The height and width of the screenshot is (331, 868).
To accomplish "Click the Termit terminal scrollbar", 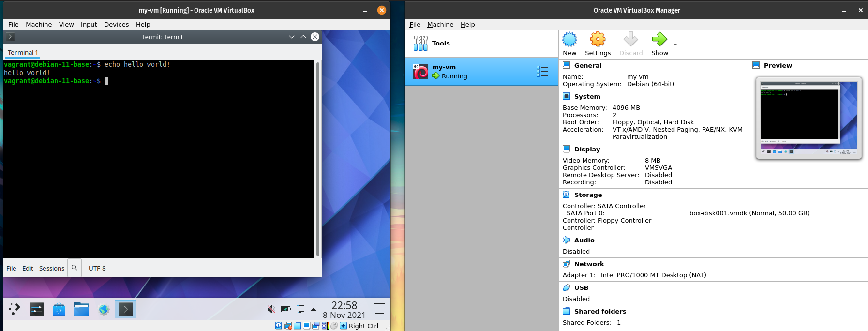I will tap(318, 159).
